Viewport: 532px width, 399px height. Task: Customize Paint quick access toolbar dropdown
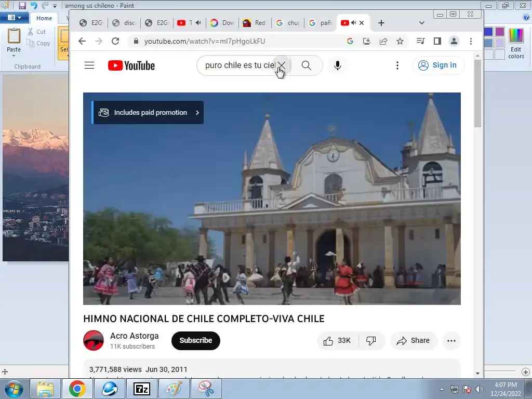point(55,6)
